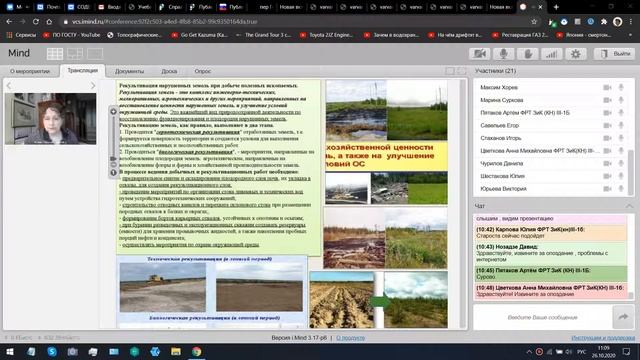This screenshot has height=360, width=640.
Task: Switch input language РУС in tray
Action: [581, 351]
